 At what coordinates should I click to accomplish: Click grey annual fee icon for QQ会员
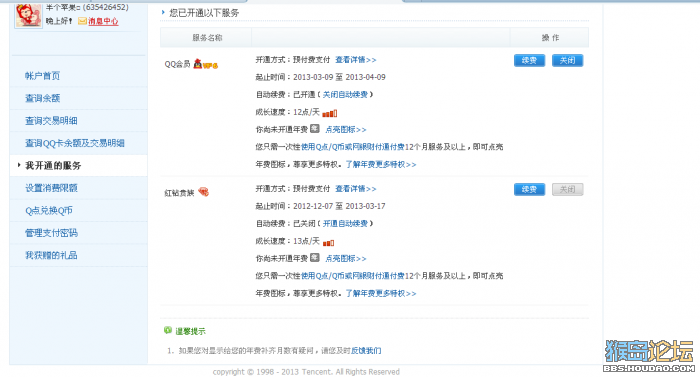click(x=315, y=129)
